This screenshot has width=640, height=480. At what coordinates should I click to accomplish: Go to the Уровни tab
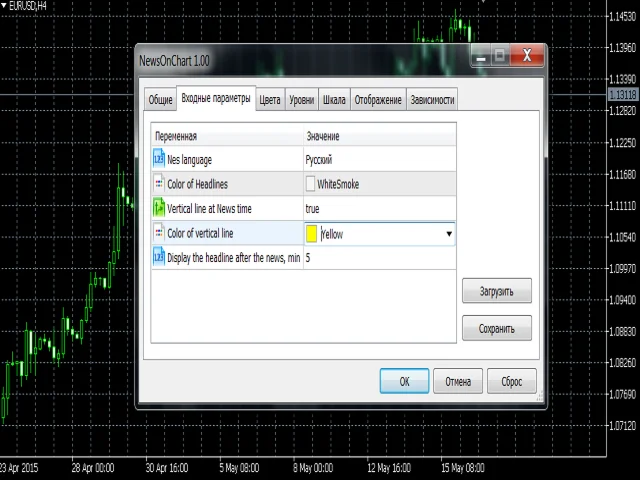(x=301, y=100)
